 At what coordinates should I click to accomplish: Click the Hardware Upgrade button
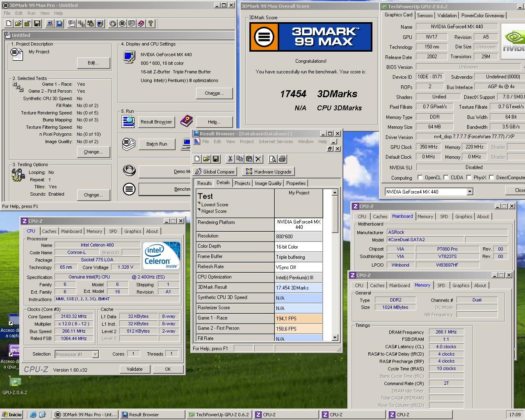[268, 171]
